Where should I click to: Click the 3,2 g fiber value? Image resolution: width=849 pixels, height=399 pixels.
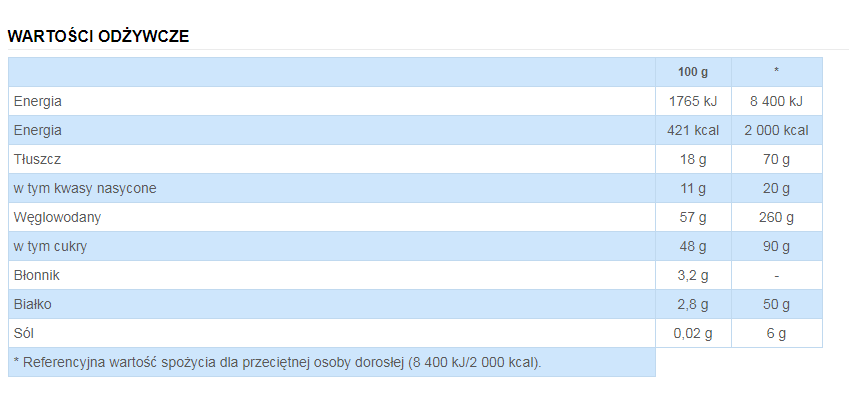693,276
